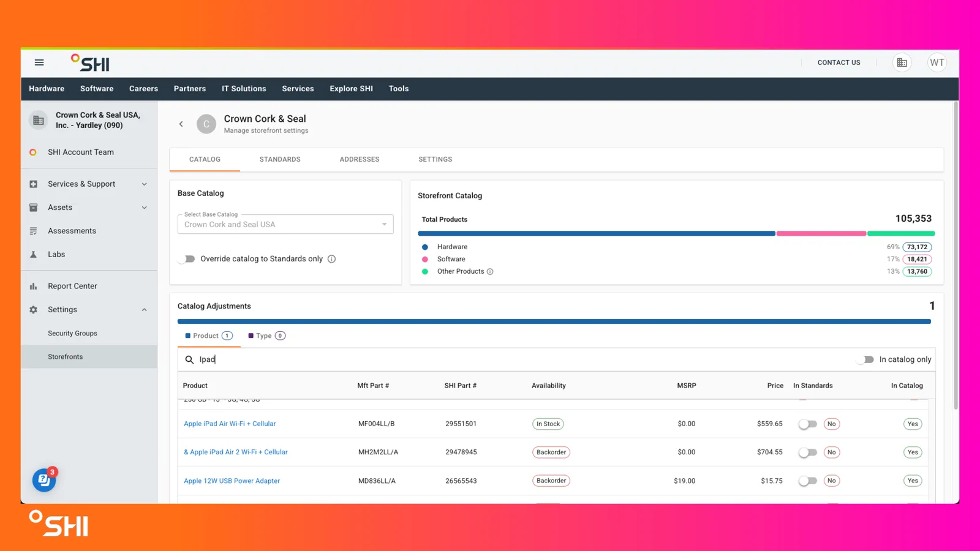
Task: Toggle Override catalog to Standards only
Action: [187, 259]
